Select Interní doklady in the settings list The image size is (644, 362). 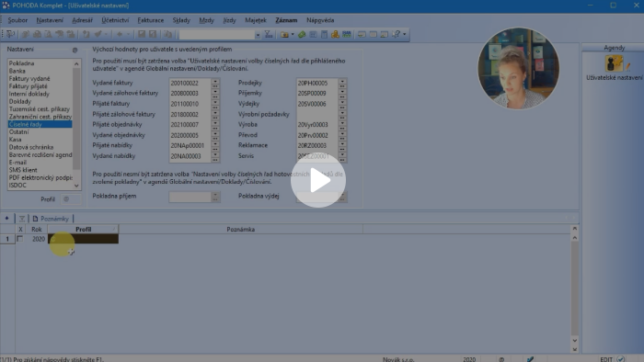click(x=29, y=94)
